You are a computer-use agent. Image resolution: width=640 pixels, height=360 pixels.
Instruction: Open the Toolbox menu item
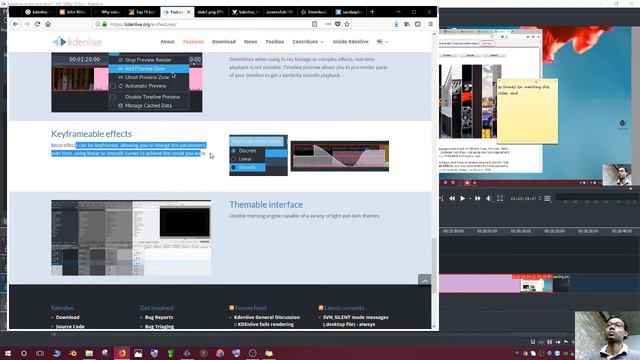click(x=275, y=42)
